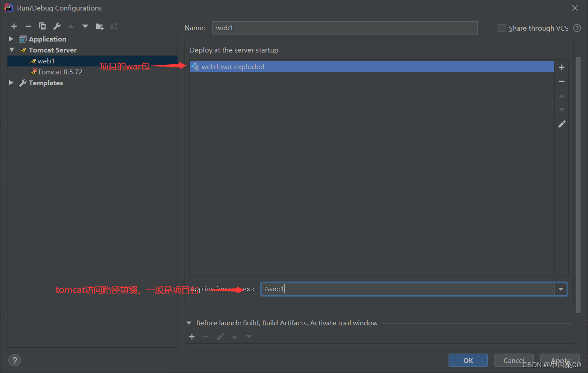Viewport: 588px width, 373px height.
Task: Remove the selected run configuration
Action: coord(28,26)
